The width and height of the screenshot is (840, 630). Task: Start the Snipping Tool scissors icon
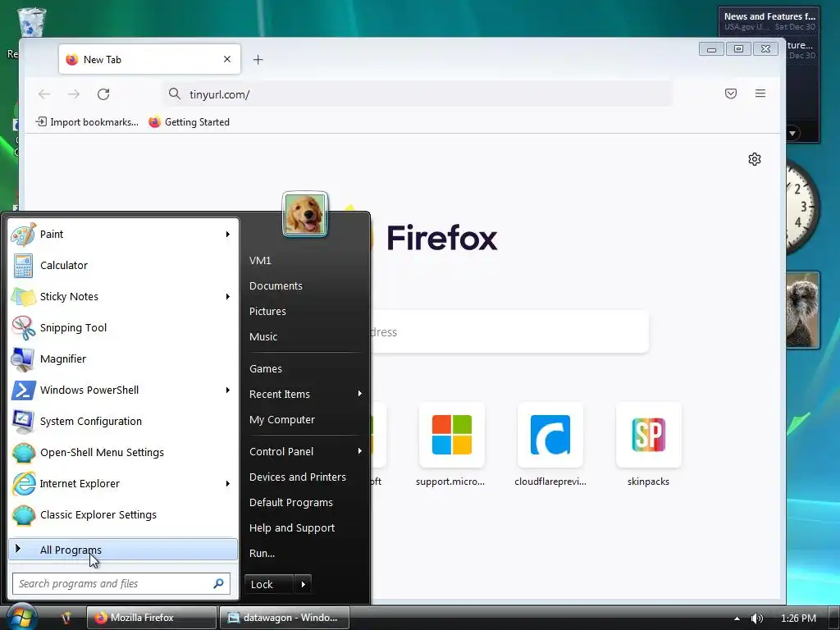(23, 327)
